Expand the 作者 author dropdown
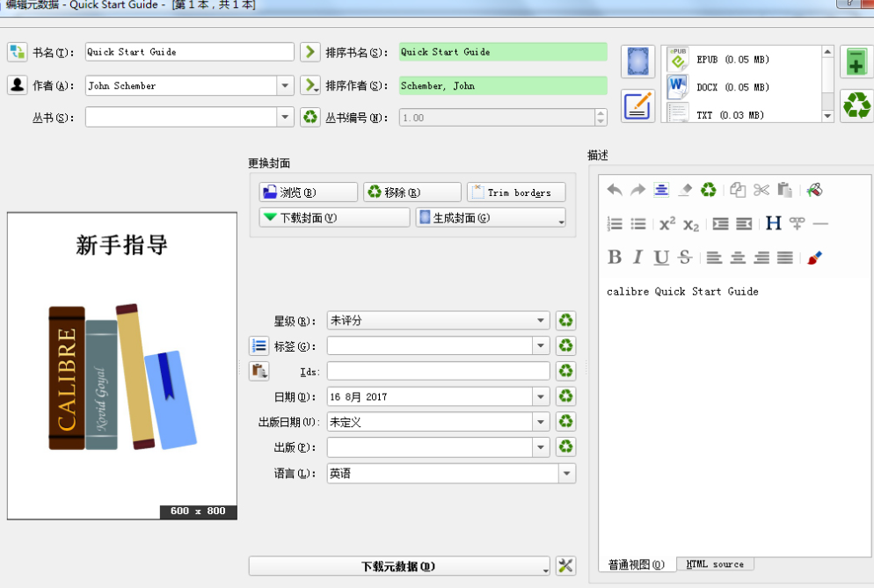Viewport: 874px width, 588px height. [x=285, y=85]
